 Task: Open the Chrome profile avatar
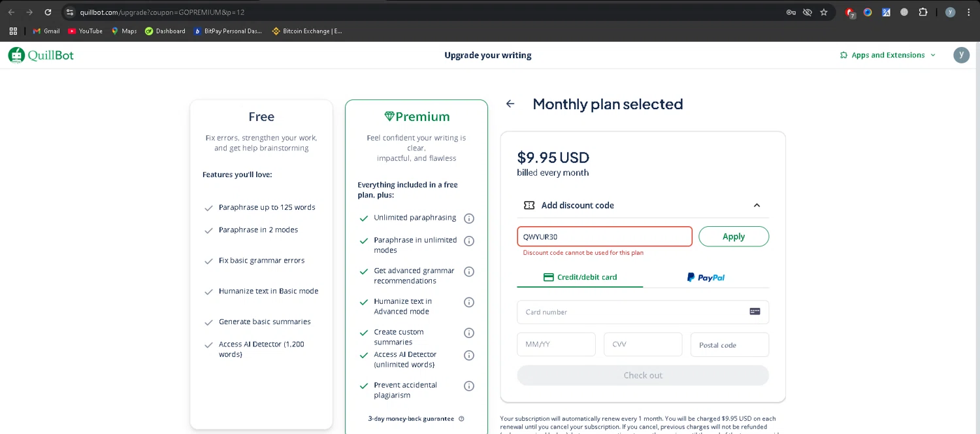(x=951, y=12)
